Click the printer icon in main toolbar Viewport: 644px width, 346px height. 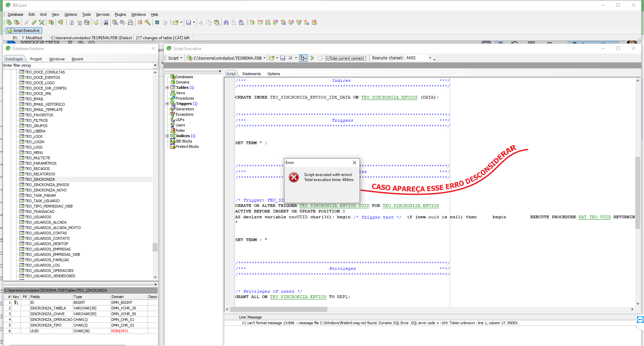(130, 22)
